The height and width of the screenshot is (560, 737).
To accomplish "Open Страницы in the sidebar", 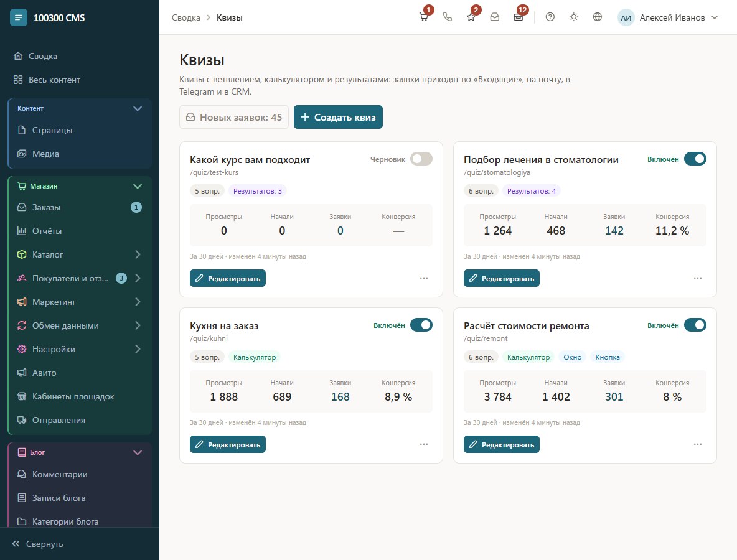I will 80,130.
